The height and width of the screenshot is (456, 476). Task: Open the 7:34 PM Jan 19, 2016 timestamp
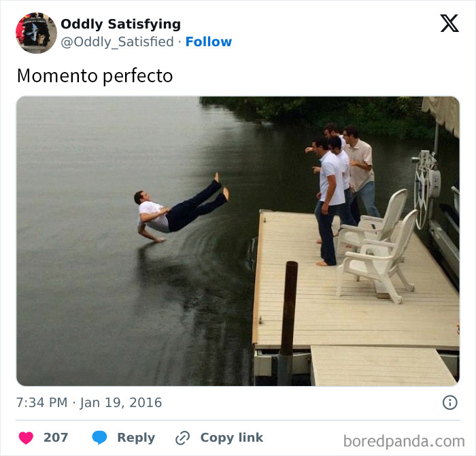tap(89, 402)
